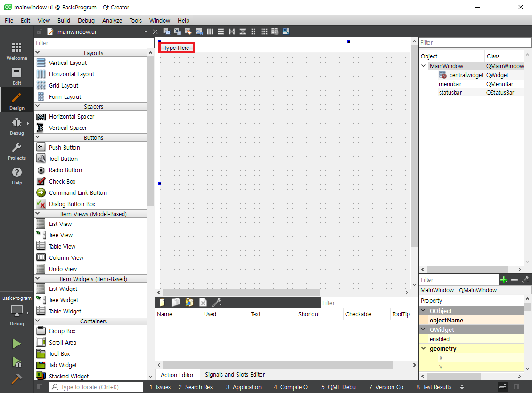Lay out horizontally in splitter

[x=232, y=32]
